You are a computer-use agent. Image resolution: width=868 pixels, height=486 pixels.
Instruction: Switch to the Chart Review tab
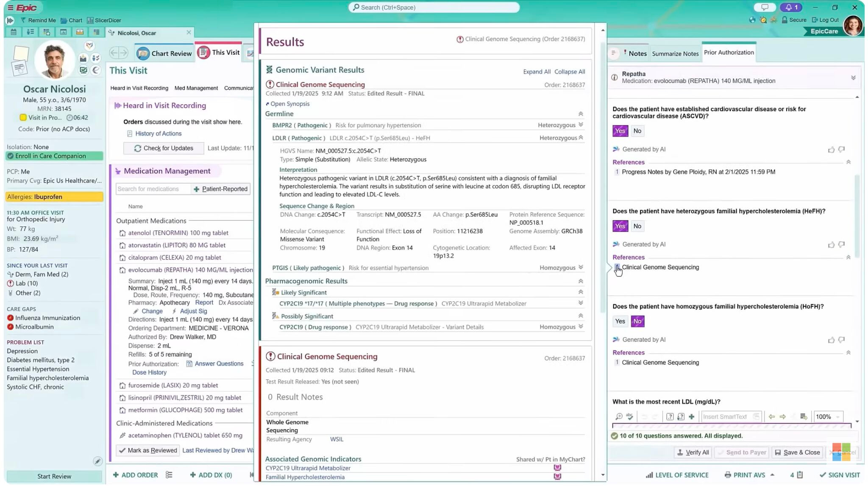[x=164, y=53]
